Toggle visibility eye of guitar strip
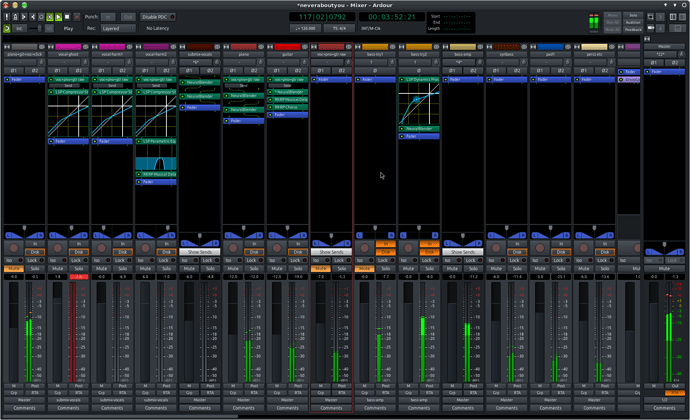Viewport: 690px width, 420px height. coord(305,47)
